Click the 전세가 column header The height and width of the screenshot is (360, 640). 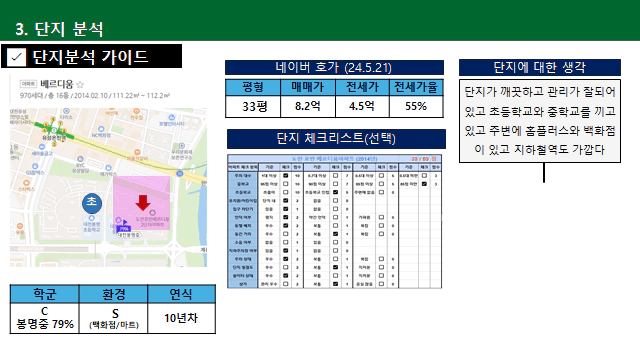(362, 87)
